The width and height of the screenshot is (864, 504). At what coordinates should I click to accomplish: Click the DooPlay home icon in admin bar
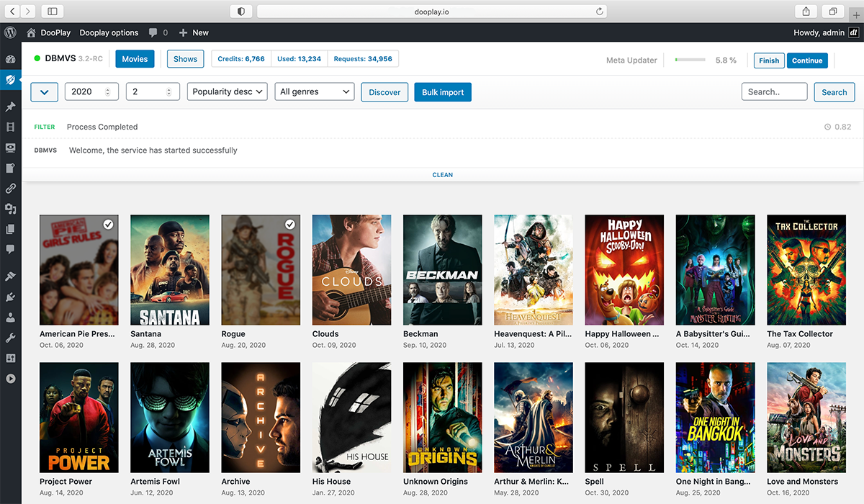point(31,32)
